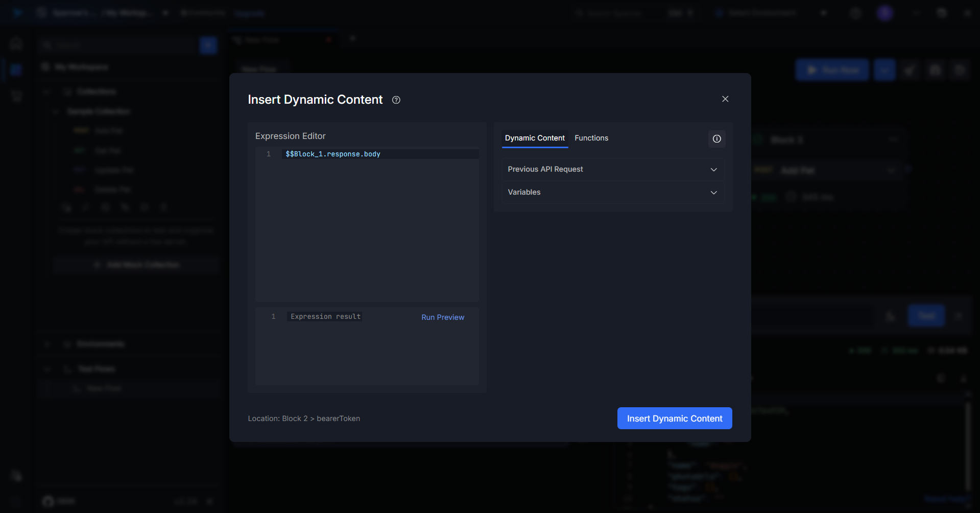Click the blue Run flow button
The height and width of the screenshot is (513, 980).
click(832, 70)
